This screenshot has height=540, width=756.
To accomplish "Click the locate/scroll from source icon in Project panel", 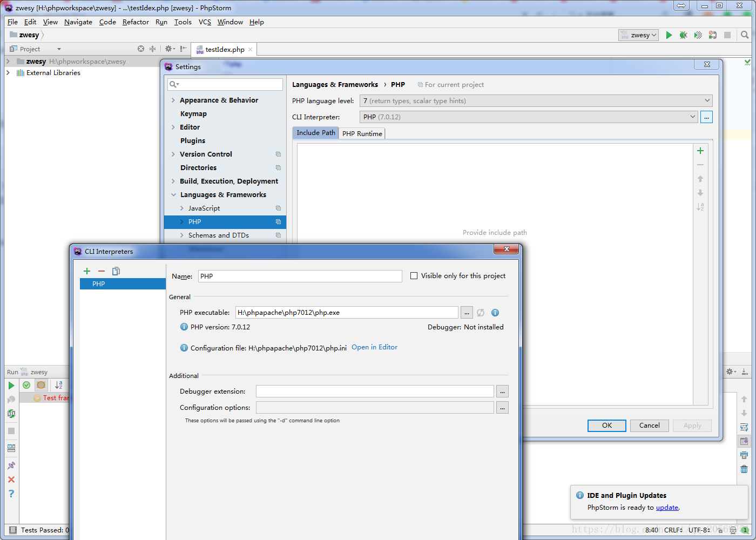I will point(141,49).
